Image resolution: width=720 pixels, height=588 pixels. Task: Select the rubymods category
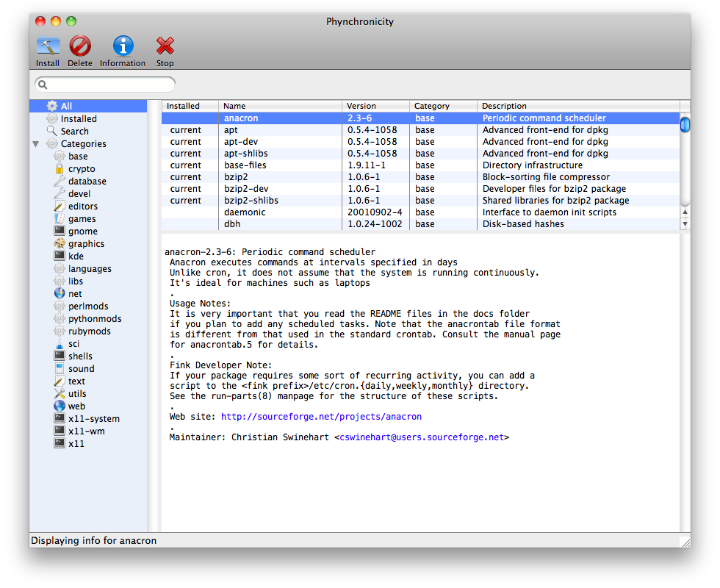(90, 331)
